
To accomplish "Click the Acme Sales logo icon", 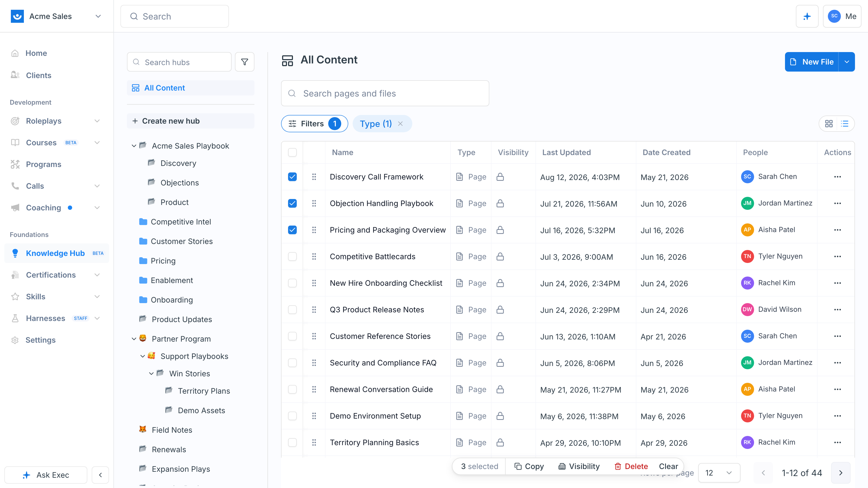I will (x=17, y=16).
